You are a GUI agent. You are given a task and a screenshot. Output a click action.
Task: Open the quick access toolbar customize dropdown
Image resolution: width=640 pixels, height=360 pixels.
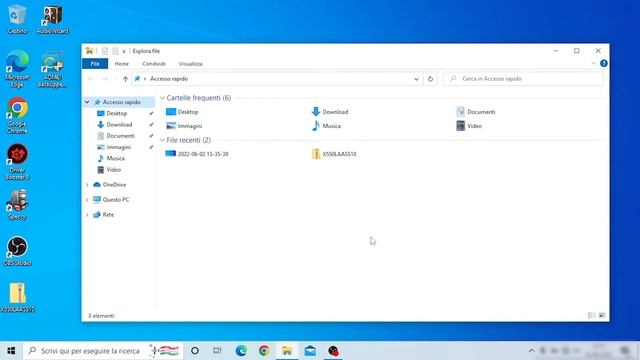(x=124, y=51)
